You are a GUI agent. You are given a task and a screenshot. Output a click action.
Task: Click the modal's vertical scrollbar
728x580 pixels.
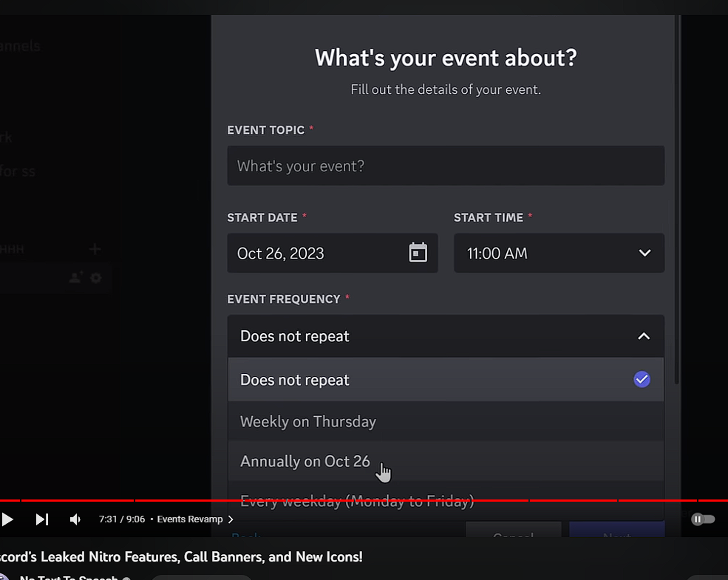[677, 199]
